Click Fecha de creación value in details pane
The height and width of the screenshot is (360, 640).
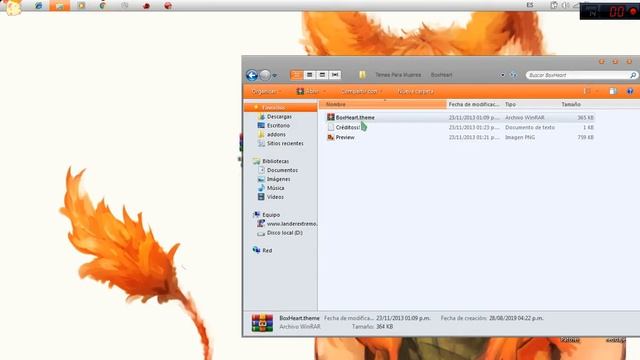[516, 318]
